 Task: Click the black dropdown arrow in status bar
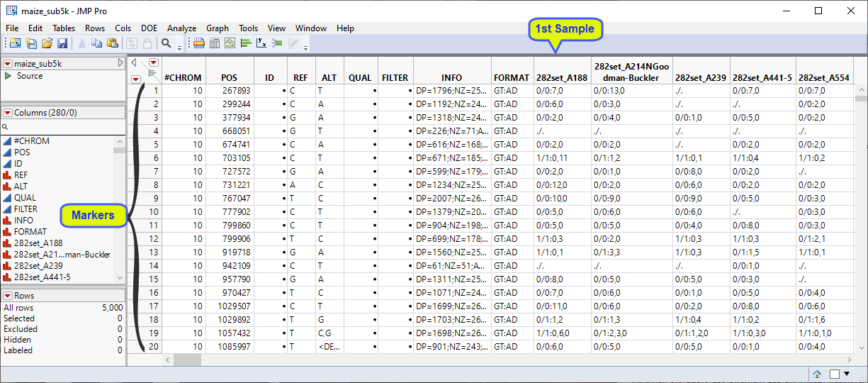[847, 374]
